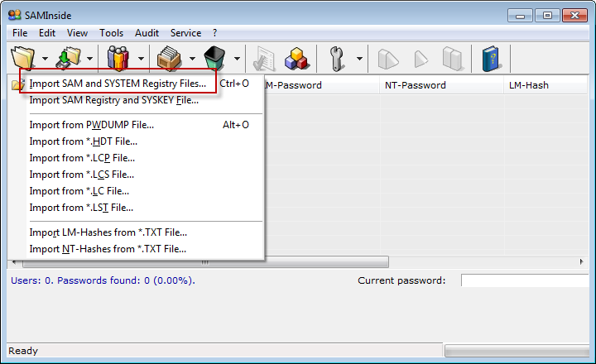Open the View menu
This screenshot has height=364, width=596.
pos(77,33)
